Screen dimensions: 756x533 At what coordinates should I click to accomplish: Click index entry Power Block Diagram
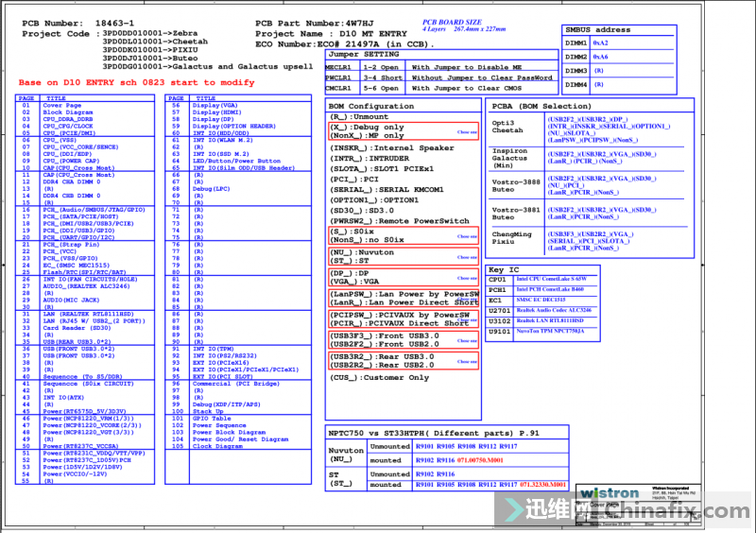pos(229,432)
